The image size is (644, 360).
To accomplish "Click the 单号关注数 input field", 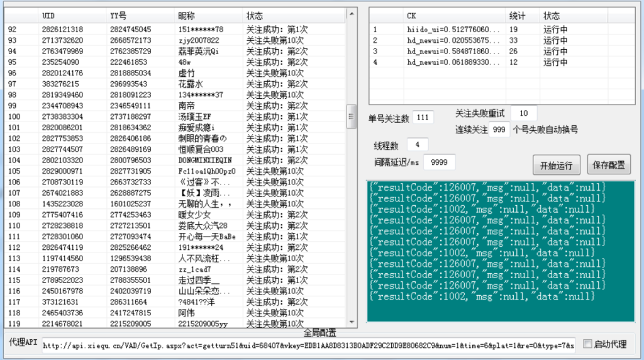I will [x=423, y=117].
